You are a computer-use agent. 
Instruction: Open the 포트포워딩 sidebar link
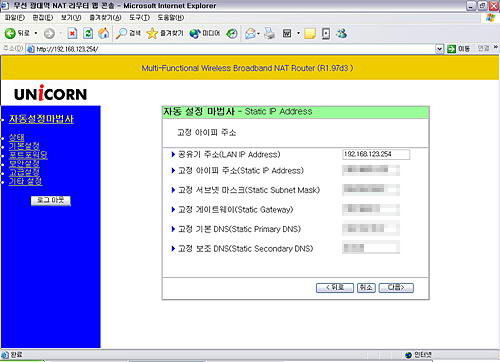click(28, 155)
